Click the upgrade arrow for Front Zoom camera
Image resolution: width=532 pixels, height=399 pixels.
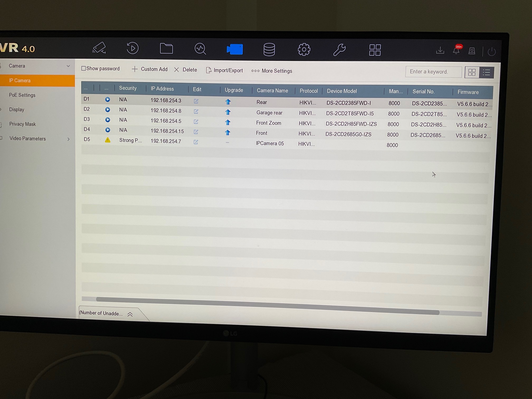tap(228, 122)
